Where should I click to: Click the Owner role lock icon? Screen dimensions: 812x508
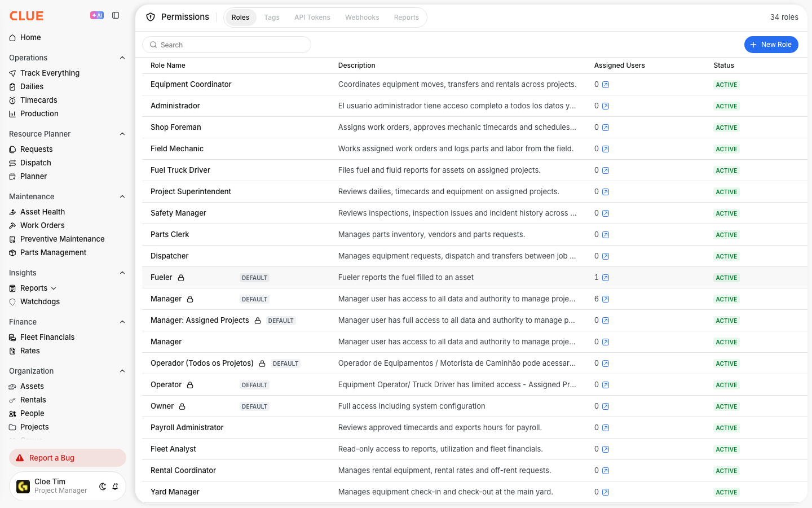[x=182, y=406]
